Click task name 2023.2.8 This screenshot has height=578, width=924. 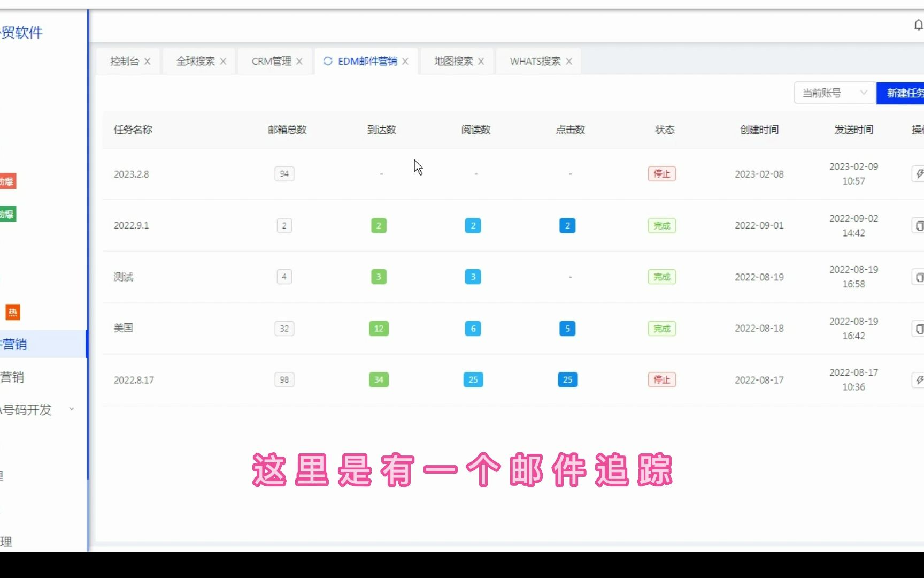(132, 174)
